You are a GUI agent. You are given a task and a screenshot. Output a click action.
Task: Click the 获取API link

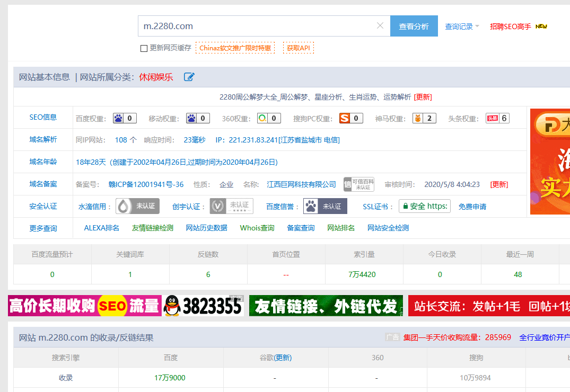pyautogui.click(x=299, y=48)
